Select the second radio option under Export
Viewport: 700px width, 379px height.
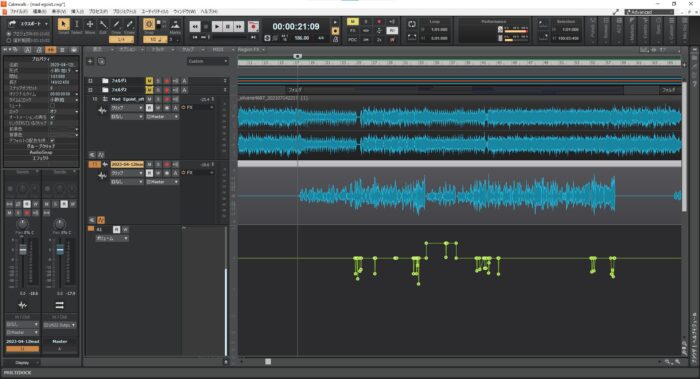[x=9, y=40]
